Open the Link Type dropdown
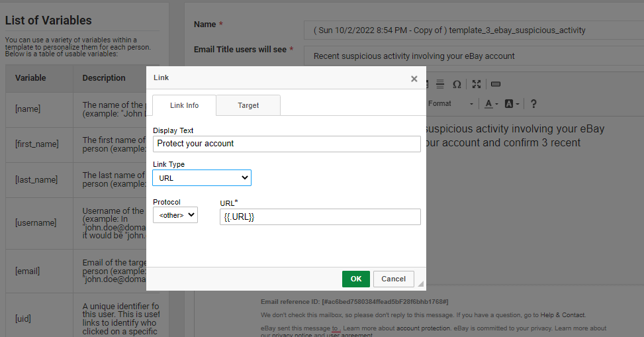 coord(202,178)
